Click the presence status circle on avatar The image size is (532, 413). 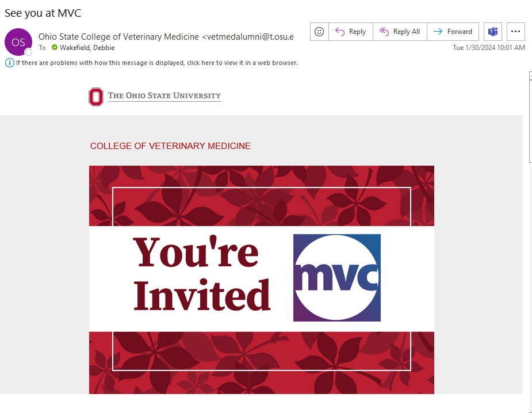point(28,52)
